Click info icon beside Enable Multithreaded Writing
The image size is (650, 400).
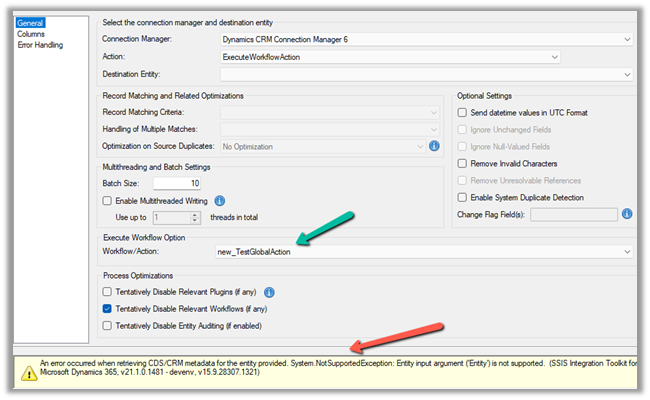220,201
